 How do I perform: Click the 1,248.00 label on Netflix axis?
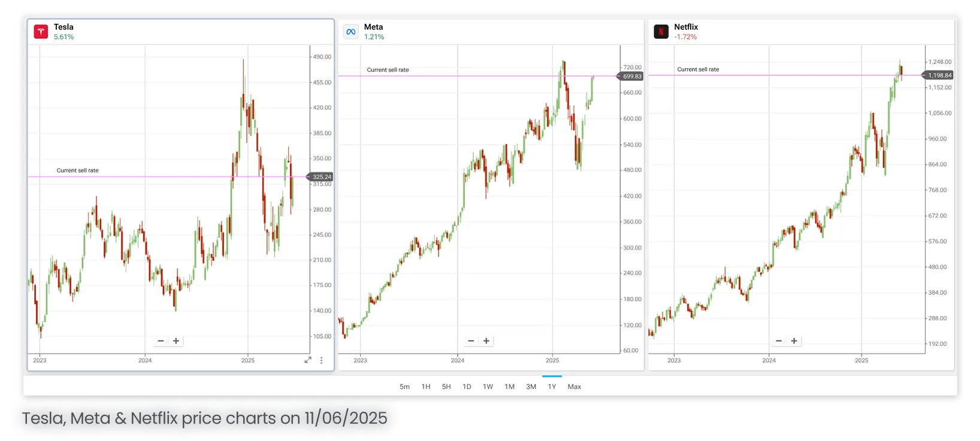(940, 62)
